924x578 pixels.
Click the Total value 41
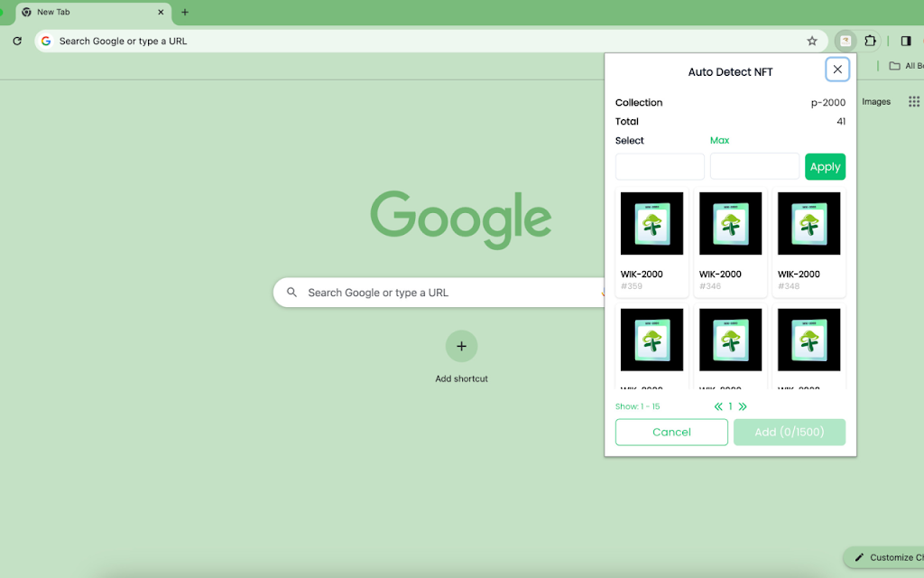point(841,122)
